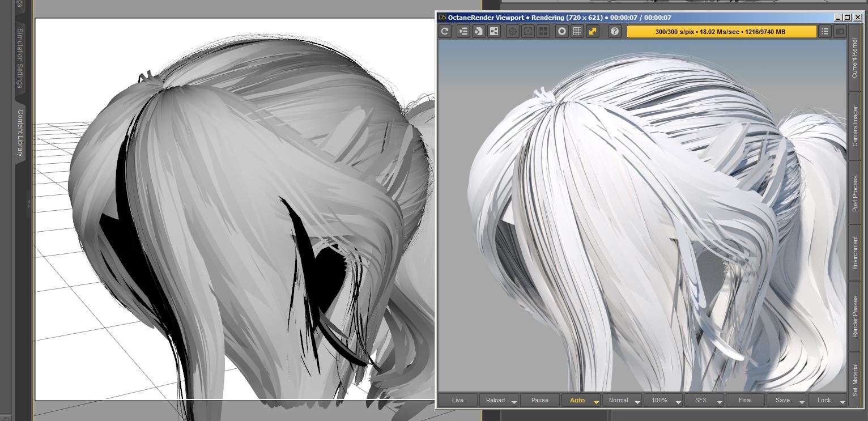Open the Render Passes side tab
The image size is (868, 421).
[855, 316]
